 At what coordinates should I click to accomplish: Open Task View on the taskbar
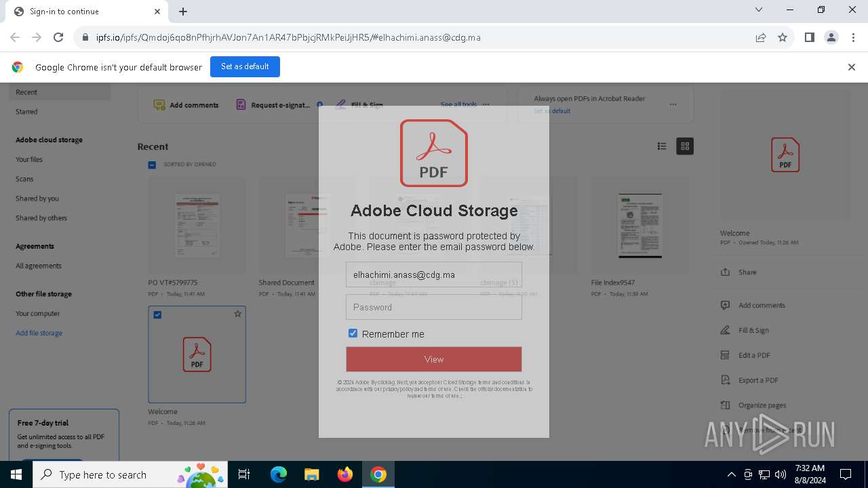click(244, 474)
